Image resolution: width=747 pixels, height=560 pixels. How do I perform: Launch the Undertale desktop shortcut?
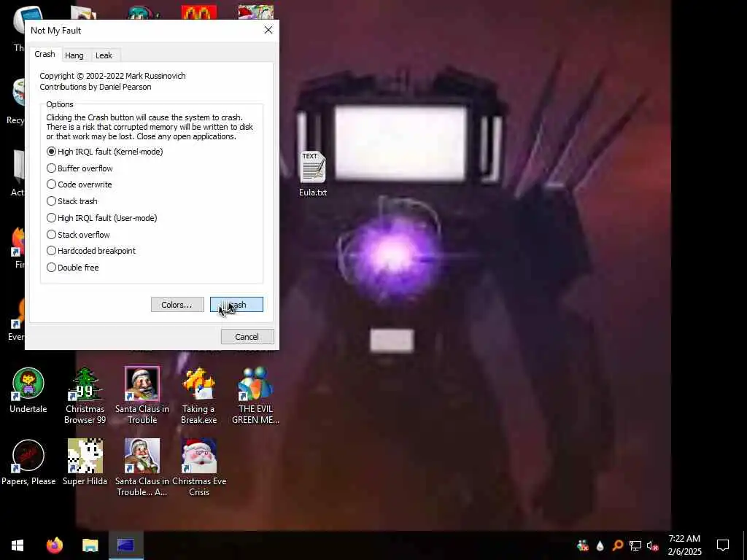[x=28, y=391]
